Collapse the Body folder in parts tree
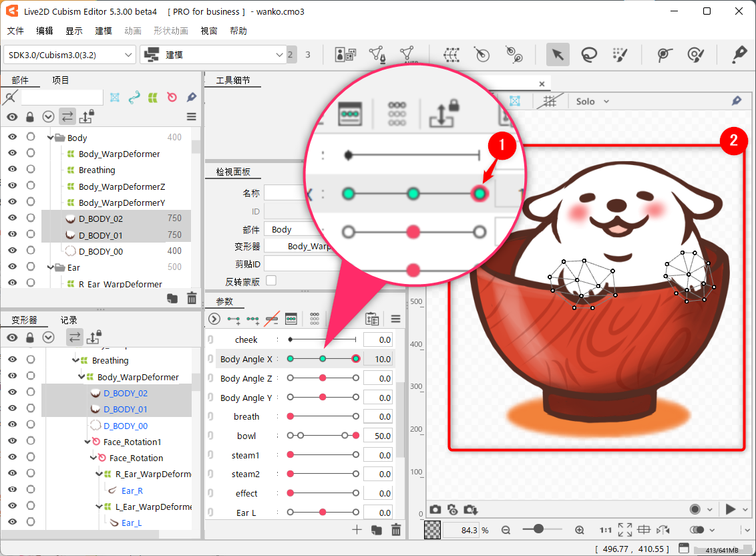This screenshot has width=756, height=556. tap(51, 138)
